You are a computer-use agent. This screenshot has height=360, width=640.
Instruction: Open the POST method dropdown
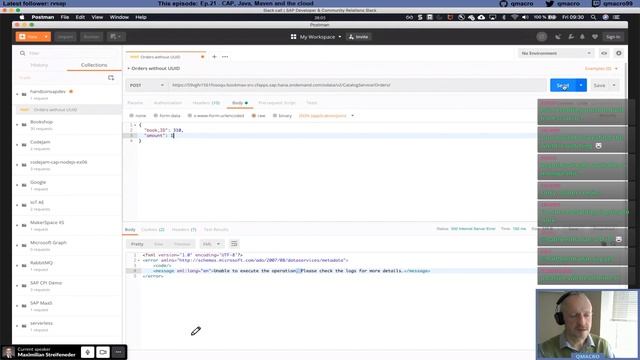coord(147,85)
